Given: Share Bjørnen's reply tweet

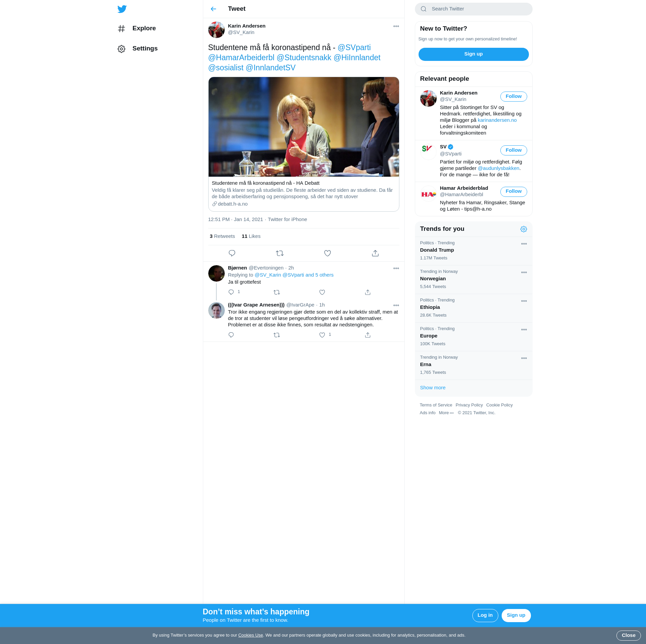Looking at the screenshot, I should point(368,292).
